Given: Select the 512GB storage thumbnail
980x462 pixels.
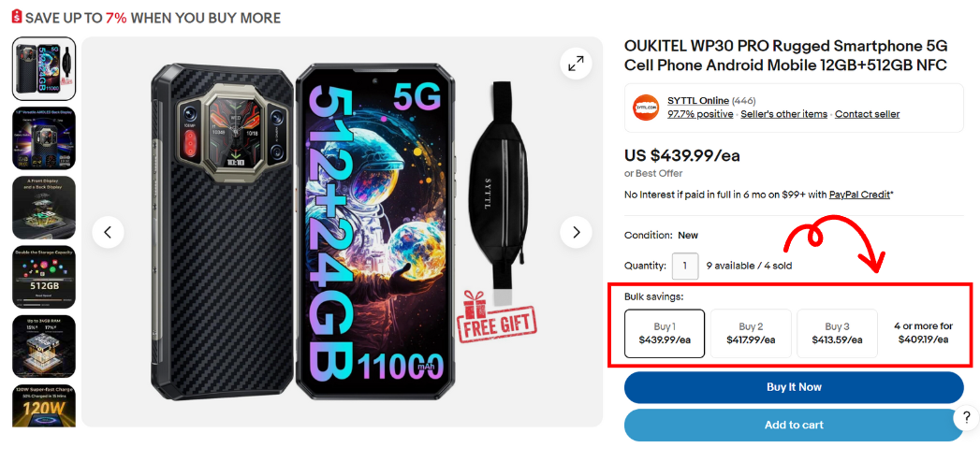Looking at the screenshot, I should click(x=44, y=277).
